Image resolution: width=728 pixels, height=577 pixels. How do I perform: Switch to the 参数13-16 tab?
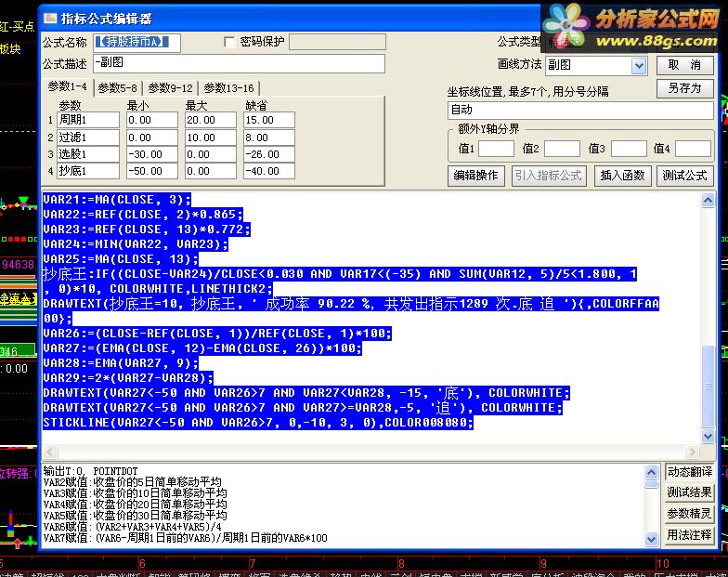point(228,87)
